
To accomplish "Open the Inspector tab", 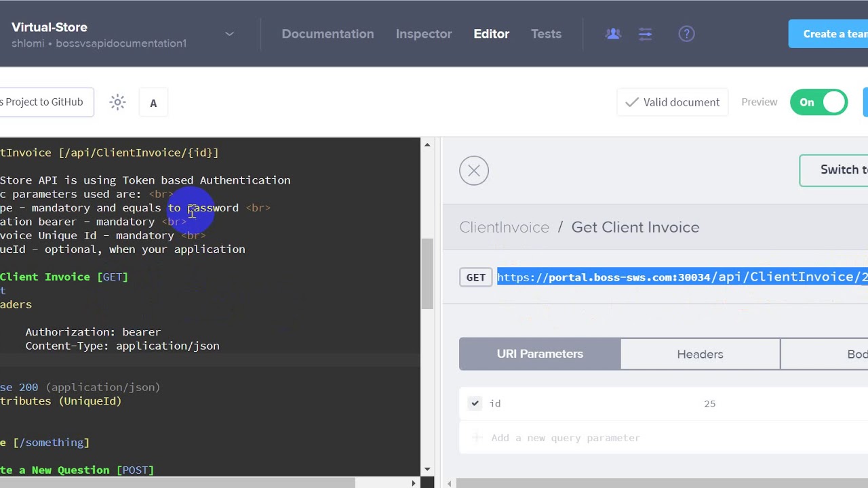I will (x=424, y=34).
